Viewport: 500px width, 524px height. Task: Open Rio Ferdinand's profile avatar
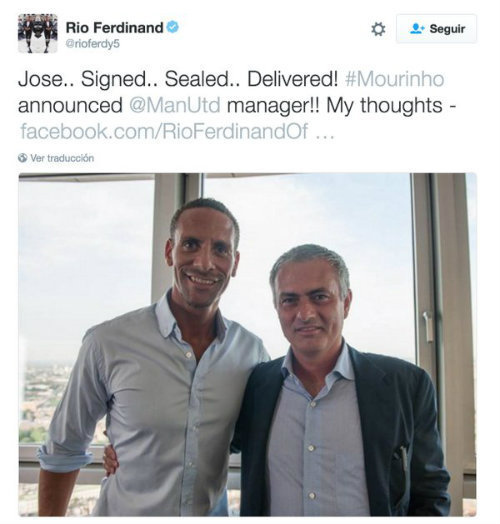click(x=38, y=33)
